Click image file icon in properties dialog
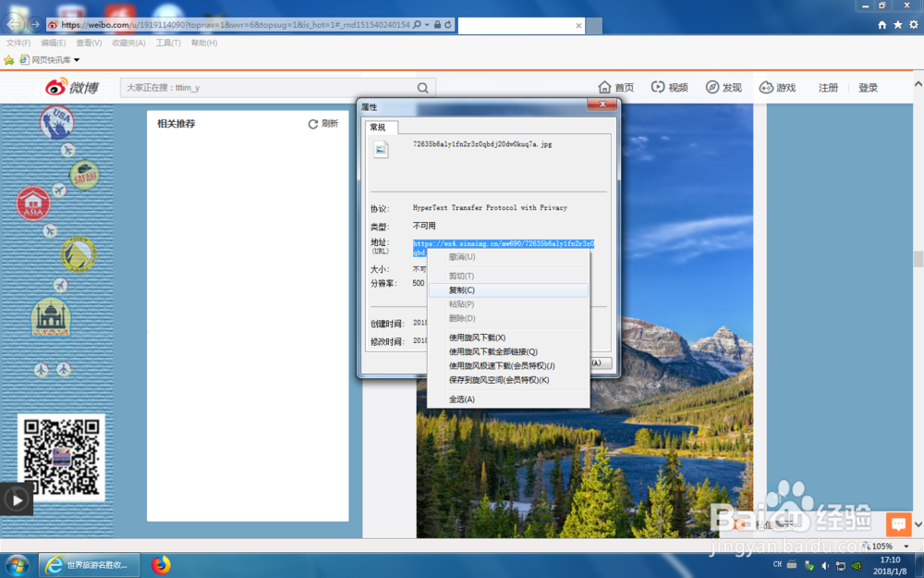The image size is (924, 578). pos(381,150)
